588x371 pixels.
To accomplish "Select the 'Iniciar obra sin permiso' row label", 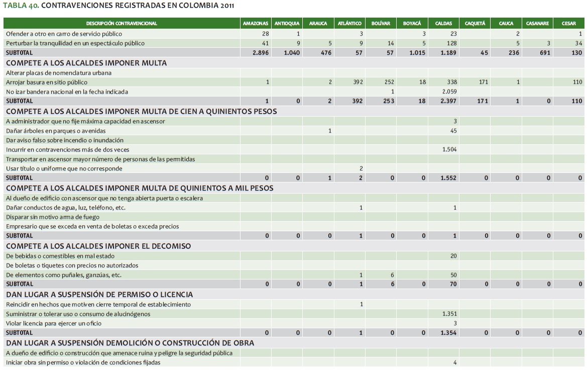I will (83, 362).
